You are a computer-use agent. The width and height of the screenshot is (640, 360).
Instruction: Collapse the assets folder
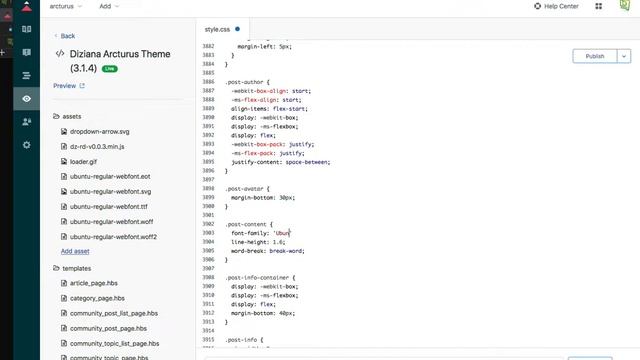point(67,116)
